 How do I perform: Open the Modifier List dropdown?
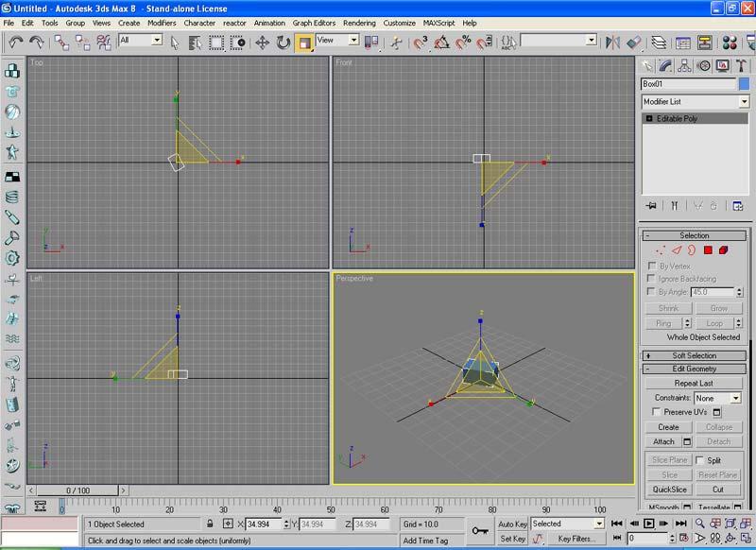pyautogui.click(x=744, y=102)
